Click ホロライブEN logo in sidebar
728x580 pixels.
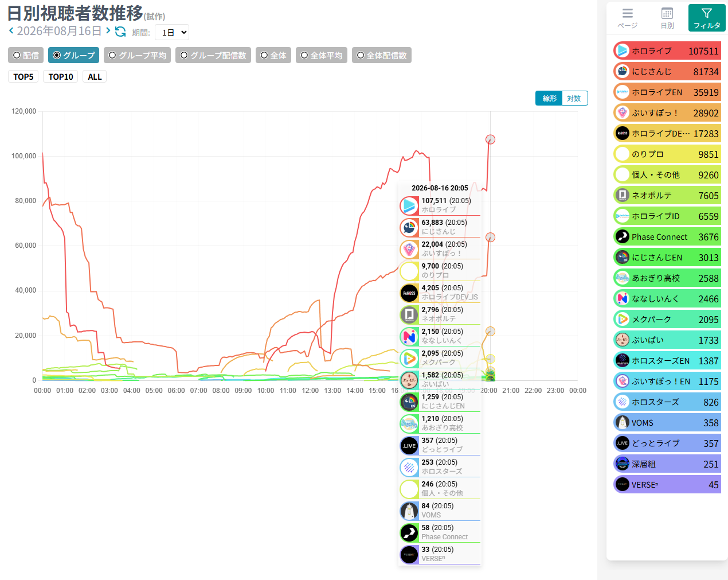tap(622, 92)
